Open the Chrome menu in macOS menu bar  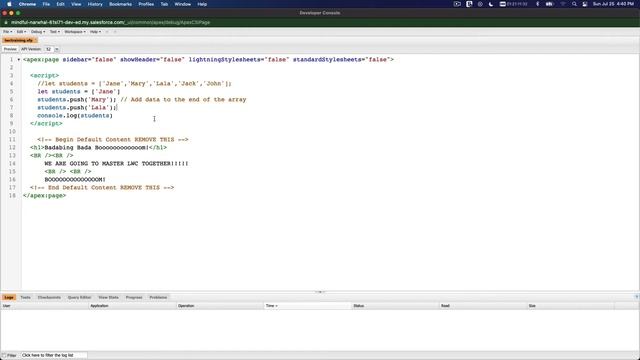pyautogui.click(x=27, y=4)
